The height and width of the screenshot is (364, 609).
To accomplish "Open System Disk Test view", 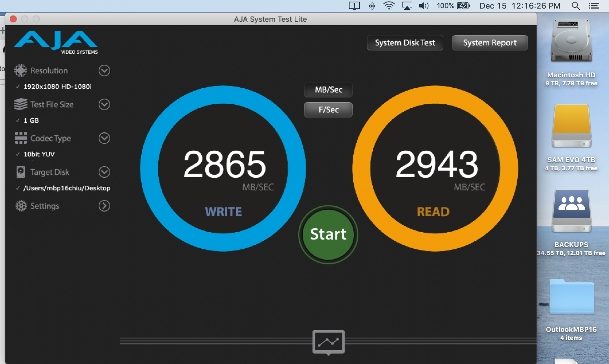I will pos(405,43).
